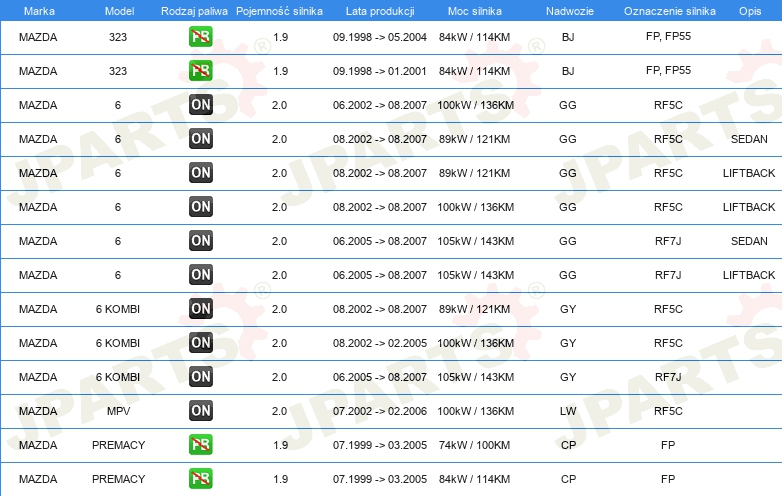Click the ON icon in the RF7J SEDAN row
The image size is (782, 496).
200,240
